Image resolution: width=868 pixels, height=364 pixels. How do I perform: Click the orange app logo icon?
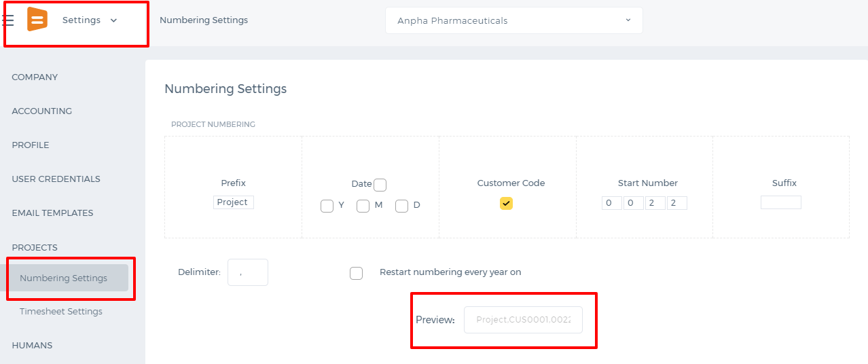coord(37,19)
